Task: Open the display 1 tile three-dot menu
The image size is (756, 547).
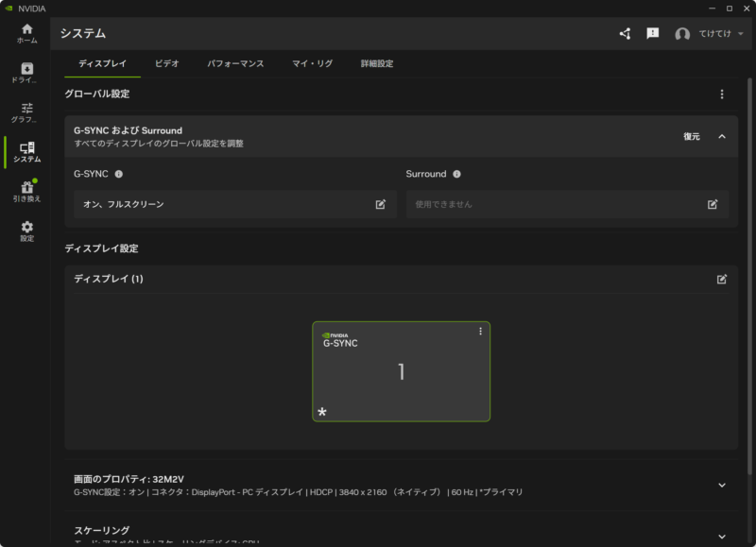Action: point(480,332)
